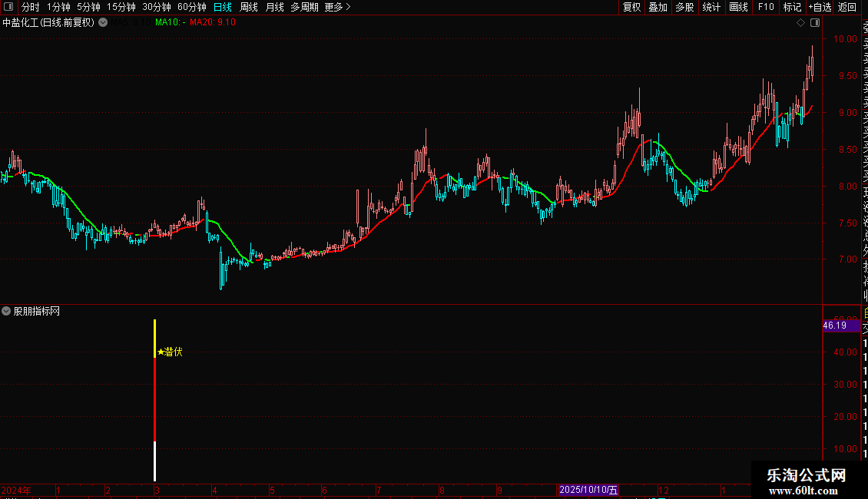Image resolution: width=868 pixels, height=499 pixels.
Task: Switch to 月线 monthly chart
Action: point(274,7)
